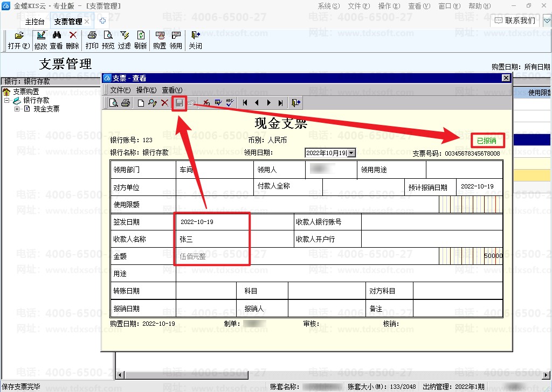Open the main 查看(V) menu in title bar
Screen dimensions: 552x392
[x=419, y=6]
